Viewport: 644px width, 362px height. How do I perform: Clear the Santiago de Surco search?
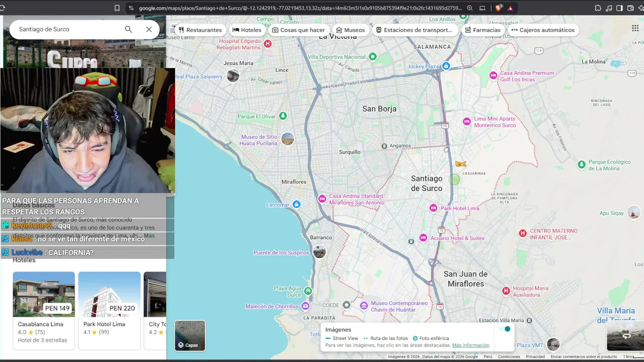pyautogui.click(x=149, y=29)
